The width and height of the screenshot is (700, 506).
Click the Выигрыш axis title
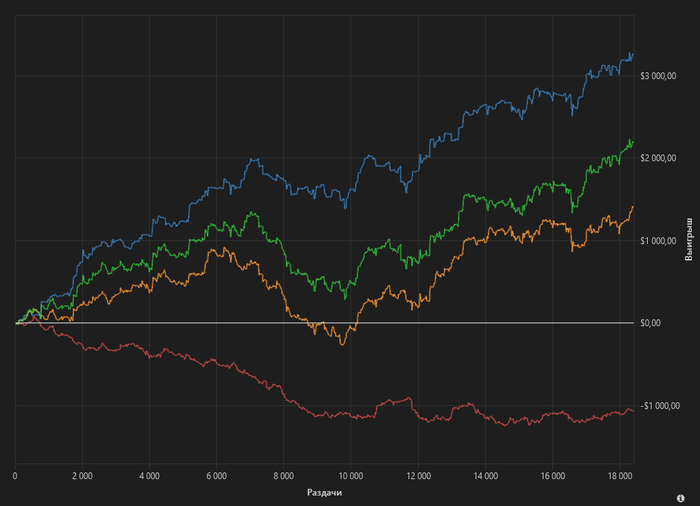689,239
